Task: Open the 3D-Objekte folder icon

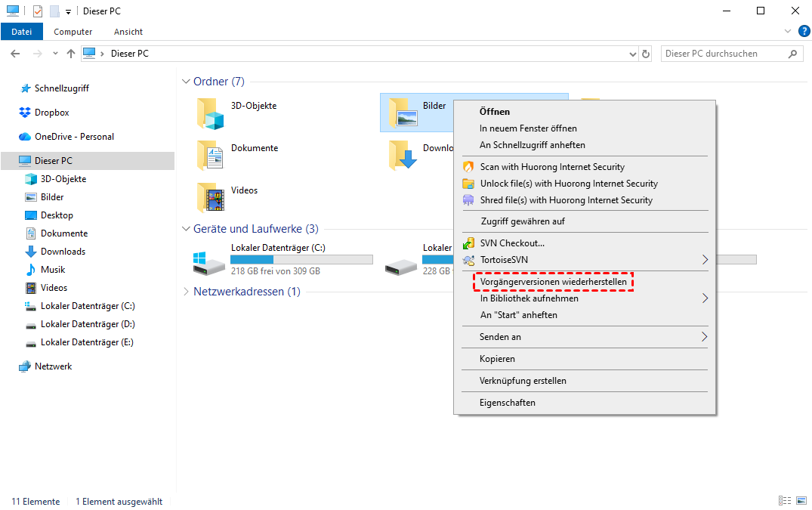Action: click(x=211, y=113)
